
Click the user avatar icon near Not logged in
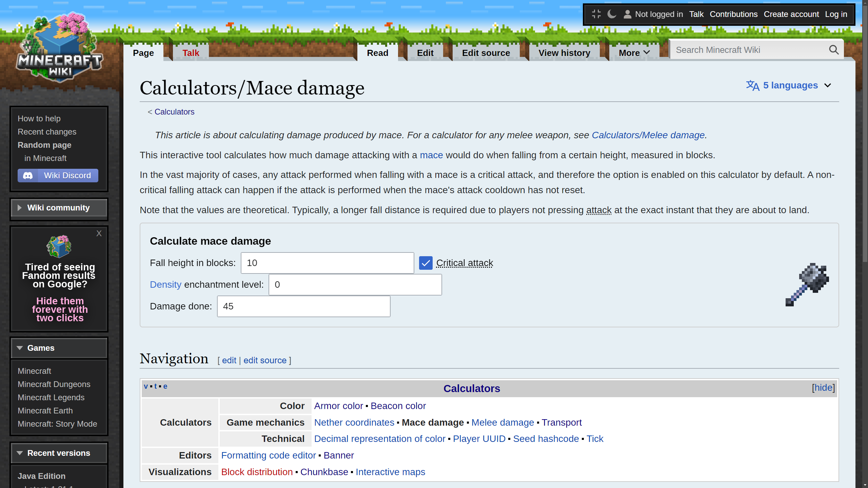[x=627, y=14]
